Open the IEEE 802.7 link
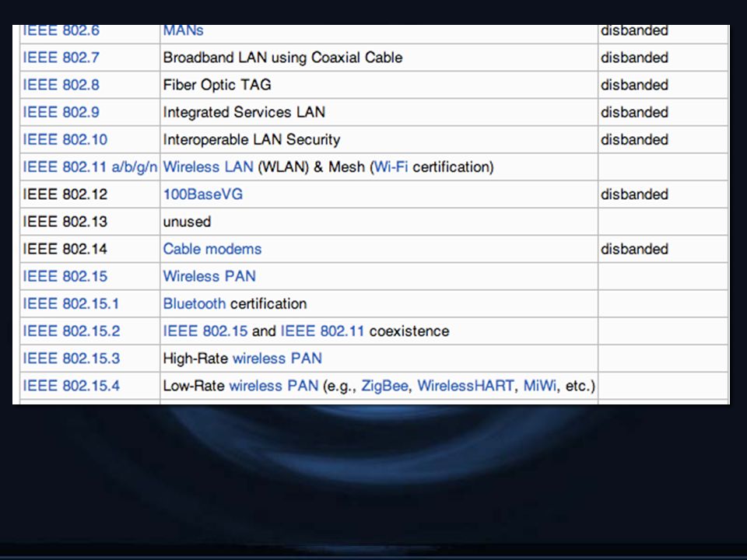 pyautogui.click(x=61, y=58)
